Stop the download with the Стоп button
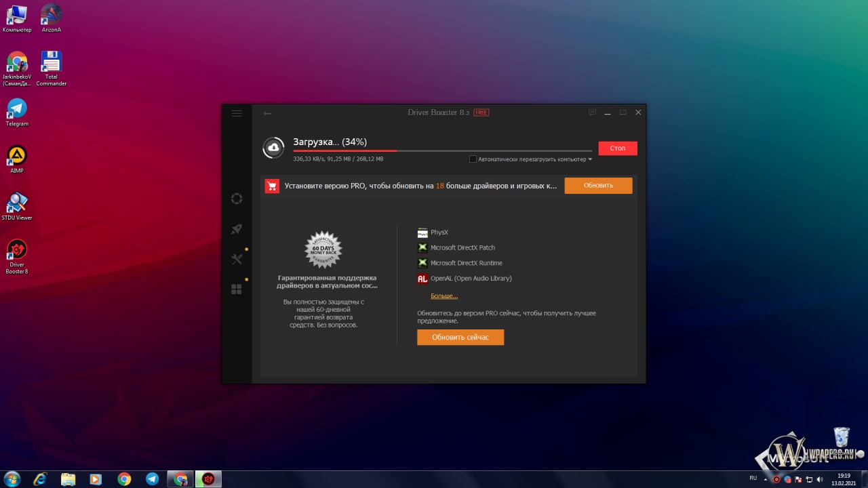868x488 pixels. point(618,148)
